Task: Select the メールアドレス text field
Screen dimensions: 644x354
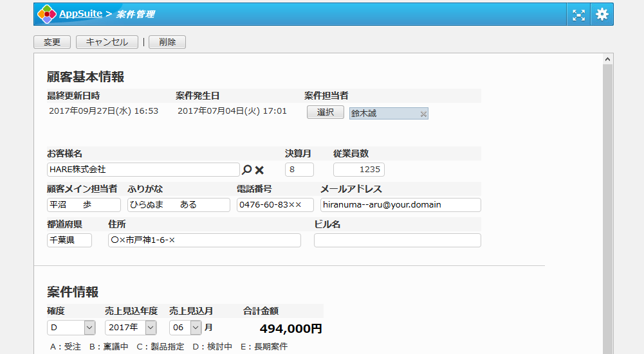Action: (400, 205)
